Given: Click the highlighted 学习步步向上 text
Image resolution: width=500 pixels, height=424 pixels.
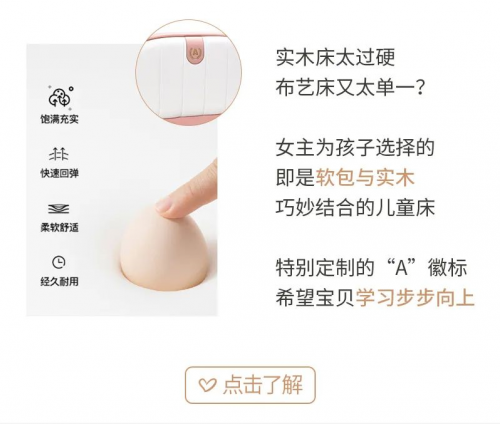Looking at the screenshot, I should (415, 298).
